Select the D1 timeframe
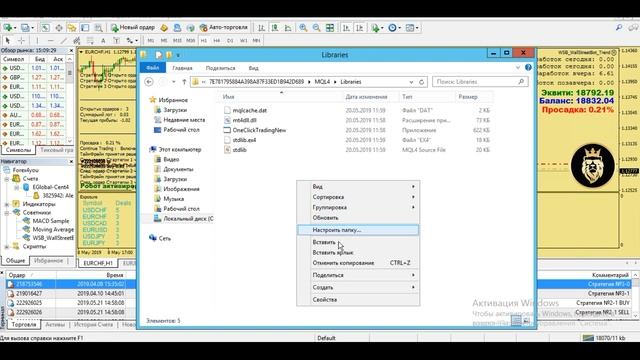Viewport: 640px width, 360px height. coord(230,40)
